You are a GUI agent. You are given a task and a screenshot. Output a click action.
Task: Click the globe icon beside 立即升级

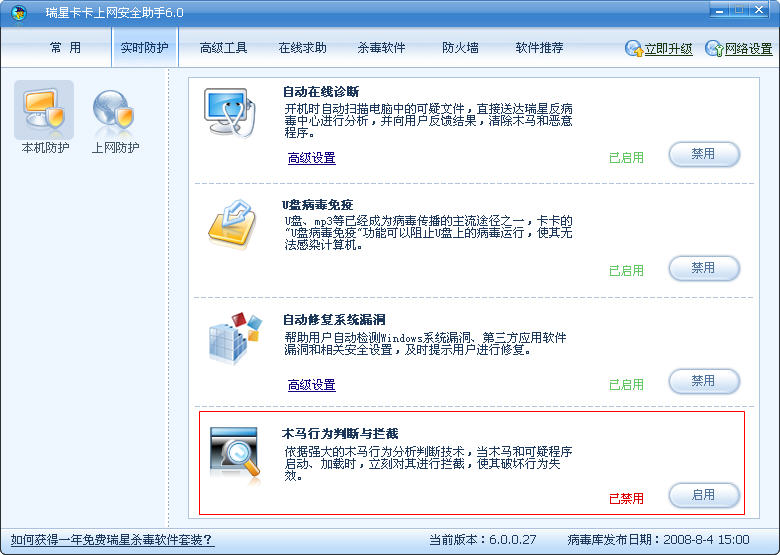[634, 48]
